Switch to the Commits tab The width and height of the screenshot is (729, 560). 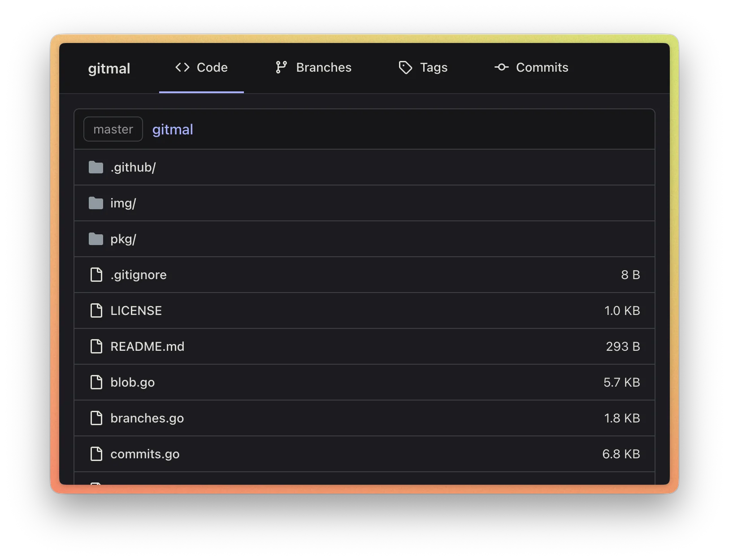[542, 67]
